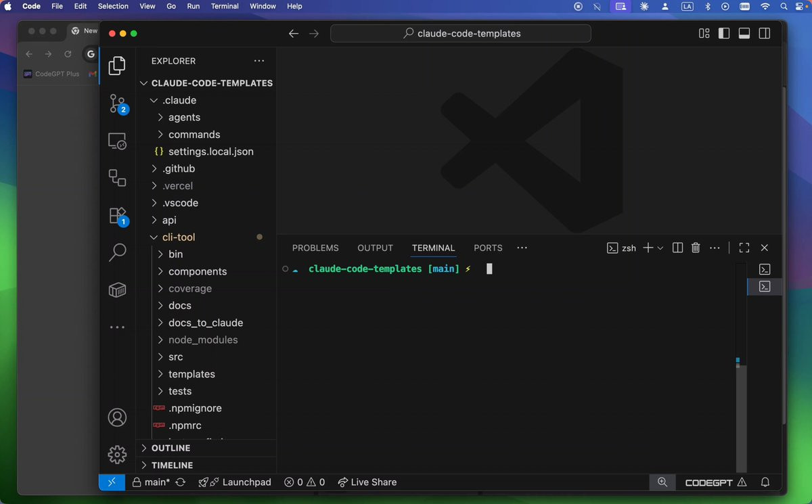Screen dimensions: 812x504
Task: Open Extensions view with badge 1
Action: tap(118, 216)
